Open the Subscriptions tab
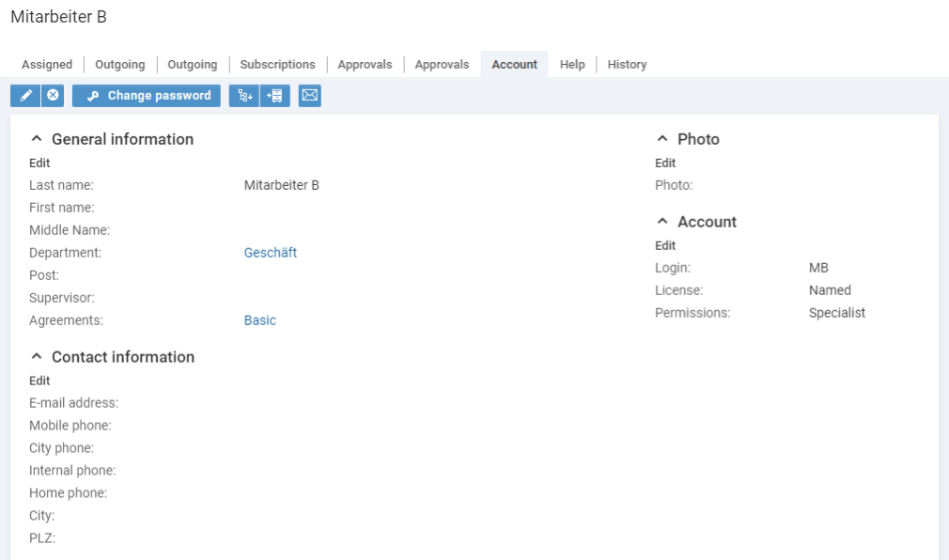Image resolution: width=949 pixels, height=560 pixels. click(x=277, y=65)
